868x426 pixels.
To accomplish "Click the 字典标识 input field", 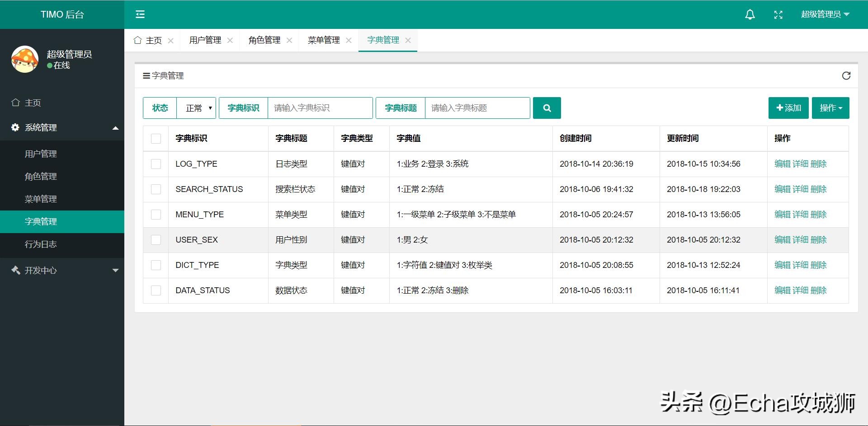I will tap(320, 108).
